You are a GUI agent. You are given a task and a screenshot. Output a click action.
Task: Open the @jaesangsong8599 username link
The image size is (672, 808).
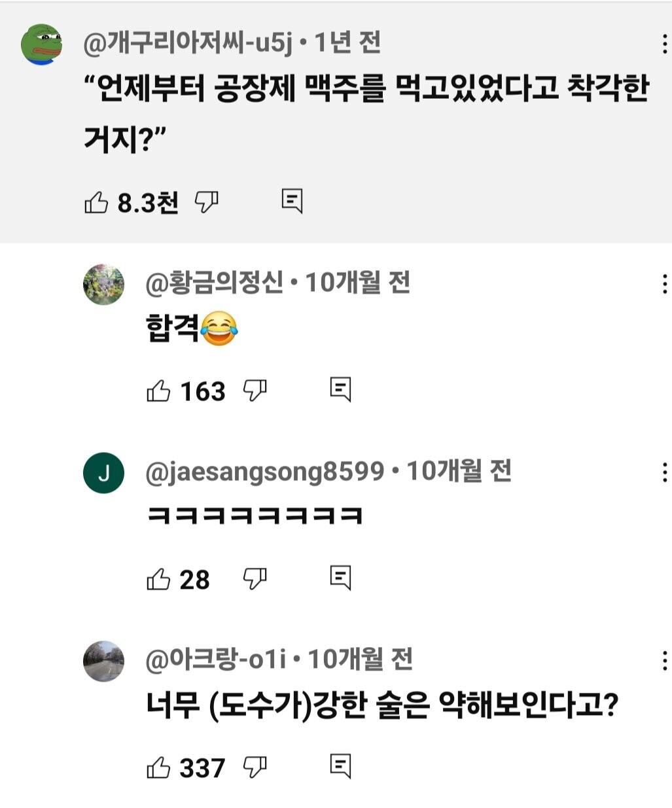265,472
